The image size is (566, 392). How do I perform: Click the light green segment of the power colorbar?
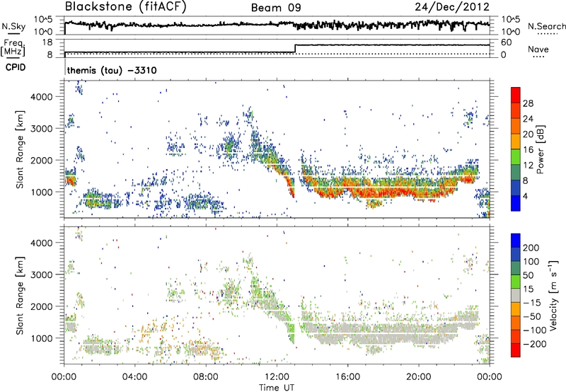pyautogui.click(x=516, y=157)
